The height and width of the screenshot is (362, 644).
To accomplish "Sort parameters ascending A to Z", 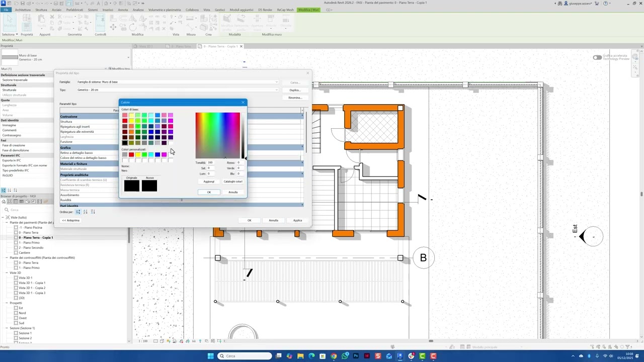I will [x=85, y=212].
